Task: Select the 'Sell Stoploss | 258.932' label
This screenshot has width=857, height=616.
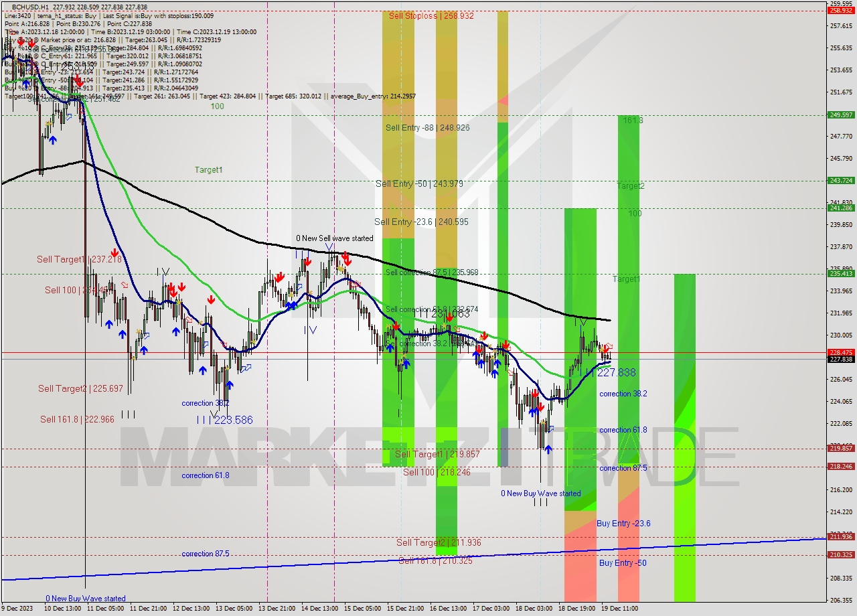Action: (x=431, y=15)
